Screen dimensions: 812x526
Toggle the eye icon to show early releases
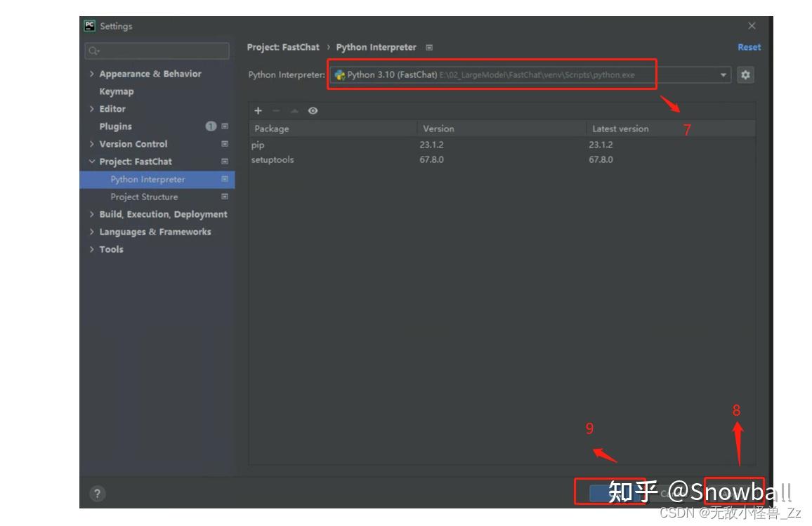[x=313, y=110]
